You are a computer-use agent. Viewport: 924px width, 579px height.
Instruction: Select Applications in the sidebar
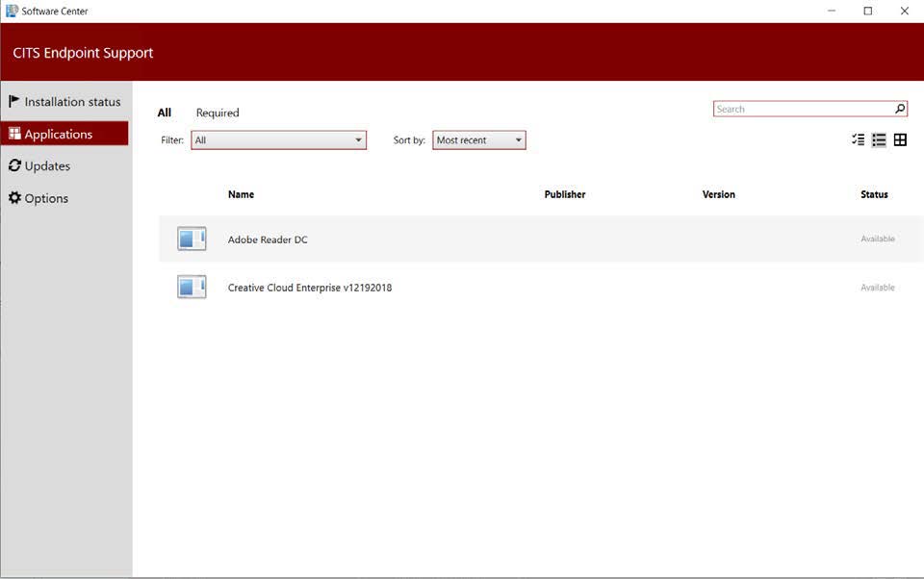pos(64,134)
